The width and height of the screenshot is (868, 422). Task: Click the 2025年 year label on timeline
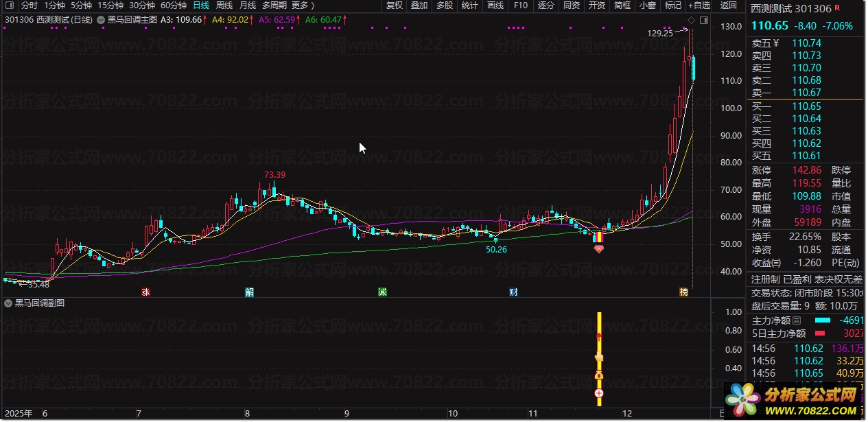click(x=19, y=414)
